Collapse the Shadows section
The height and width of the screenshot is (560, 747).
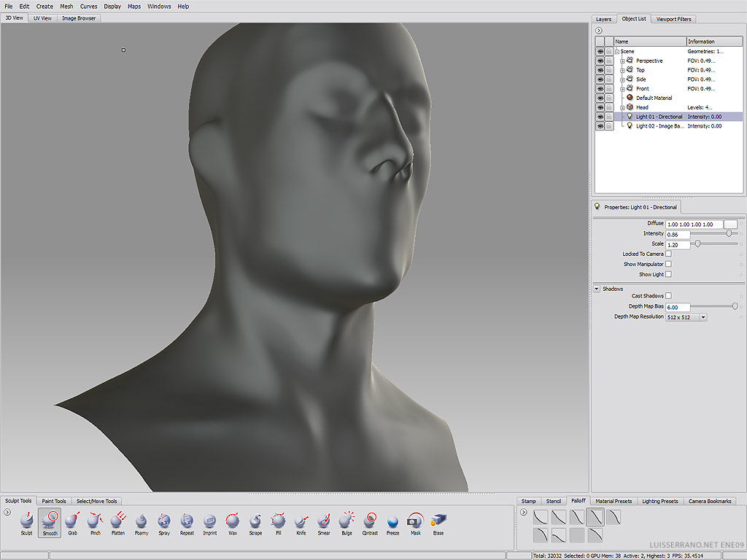(x=597, y=289)
